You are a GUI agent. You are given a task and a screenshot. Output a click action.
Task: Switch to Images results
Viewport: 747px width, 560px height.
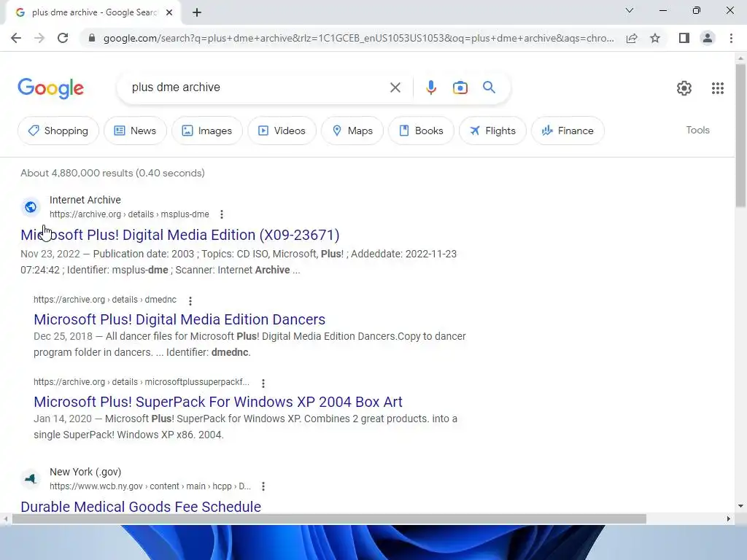click(x=207, y=131)
